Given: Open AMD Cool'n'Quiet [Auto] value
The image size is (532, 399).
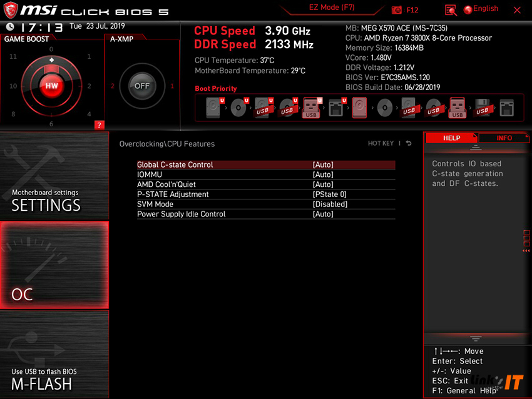Looking at the screenshot, I should pos(323,184).
